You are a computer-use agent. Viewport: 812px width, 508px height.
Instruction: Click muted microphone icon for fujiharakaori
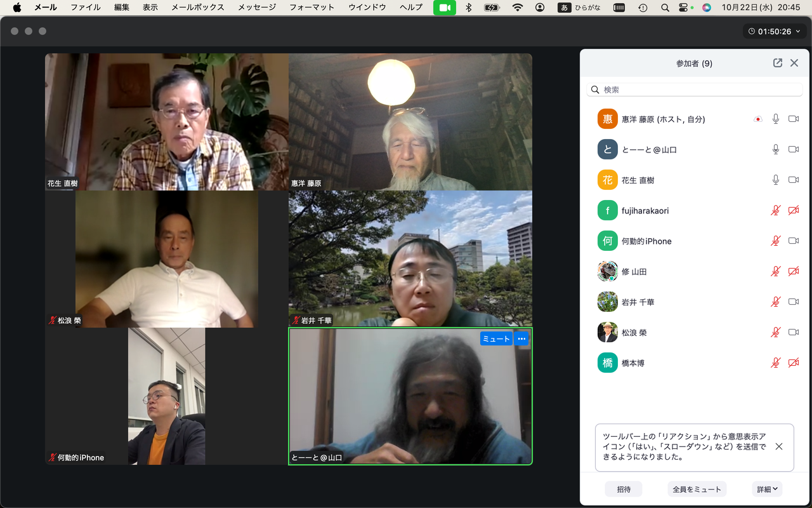[x=775, y=210]
